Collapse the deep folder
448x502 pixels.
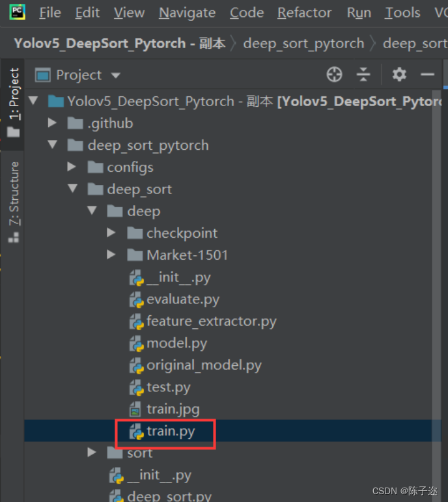coord(92,210)
